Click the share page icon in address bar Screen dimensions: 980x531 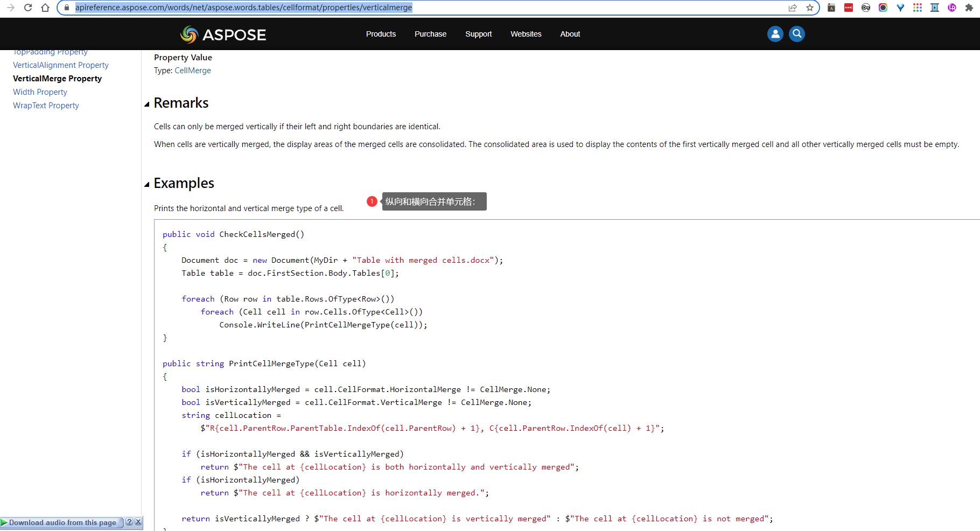(x=793, y=8)
